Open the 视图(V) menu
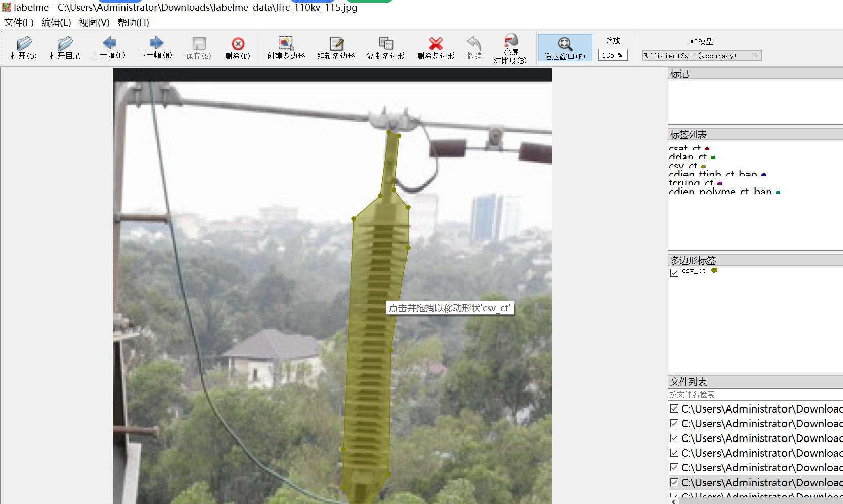Viewport: 843px width, 504px height. point(94,23)
